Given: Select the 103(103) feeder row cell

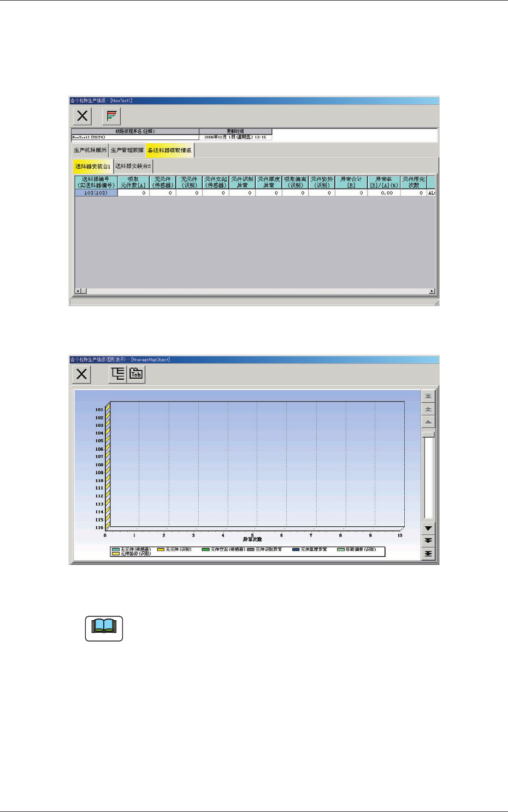Looking at the screenshot, I should point(96,193).
